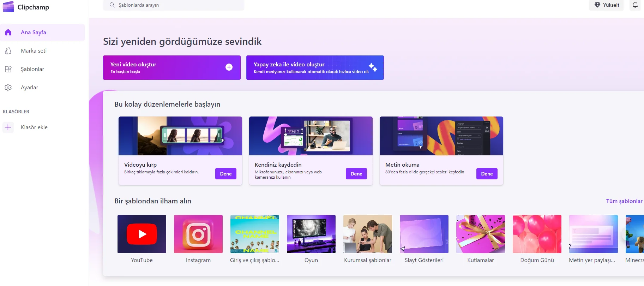The width and height of the screenshot is (644, 286).
Task: Open the notifications bell icon
Action: tap(635, 5)
